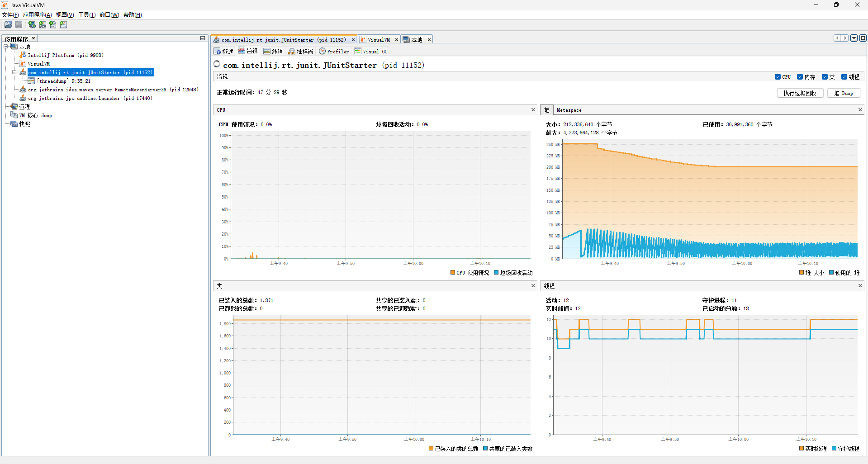
Task: Click the Load Snapshot toolbar icon
Action: click(8, 25)
